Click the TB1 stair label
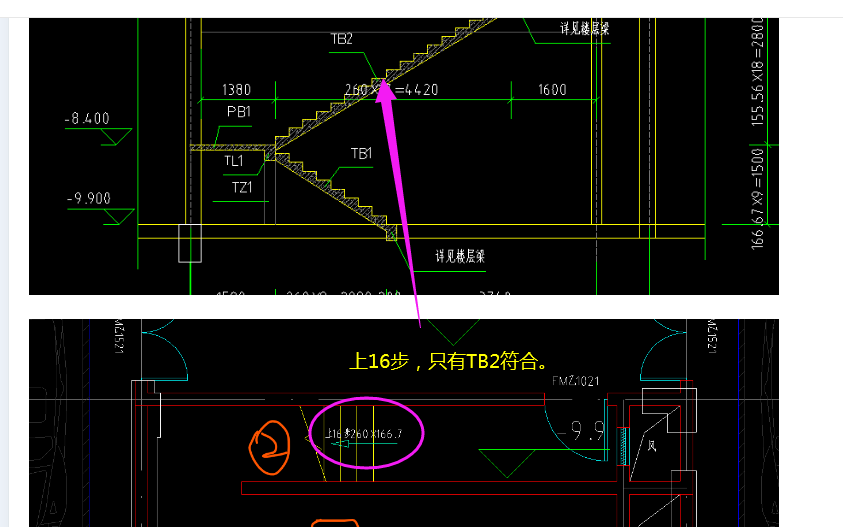The width and height of the screenshot is (843, 527). tap(361, 154)
